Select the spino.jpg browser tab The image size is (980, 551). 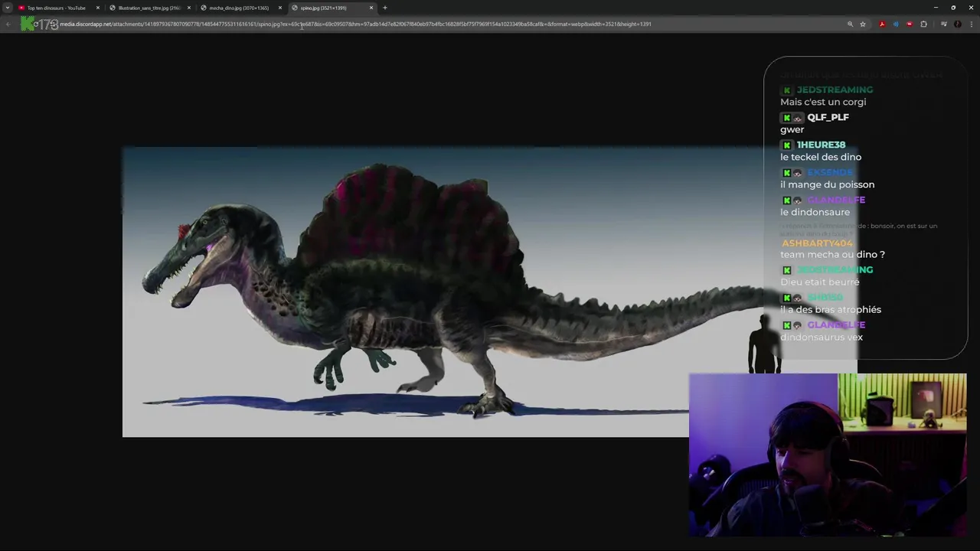pos(323,8)
